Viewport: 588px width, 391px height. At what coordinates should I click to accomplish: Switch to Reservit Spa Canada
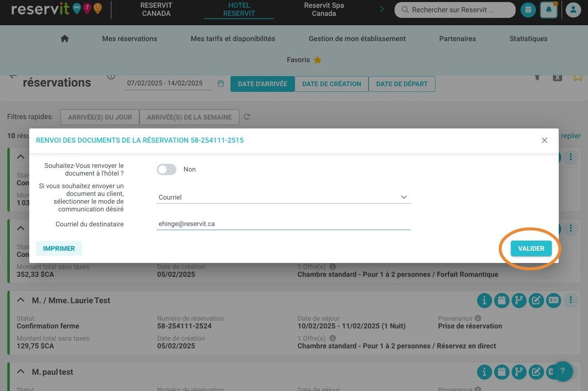pyautogui.click(x=324, y=9)
